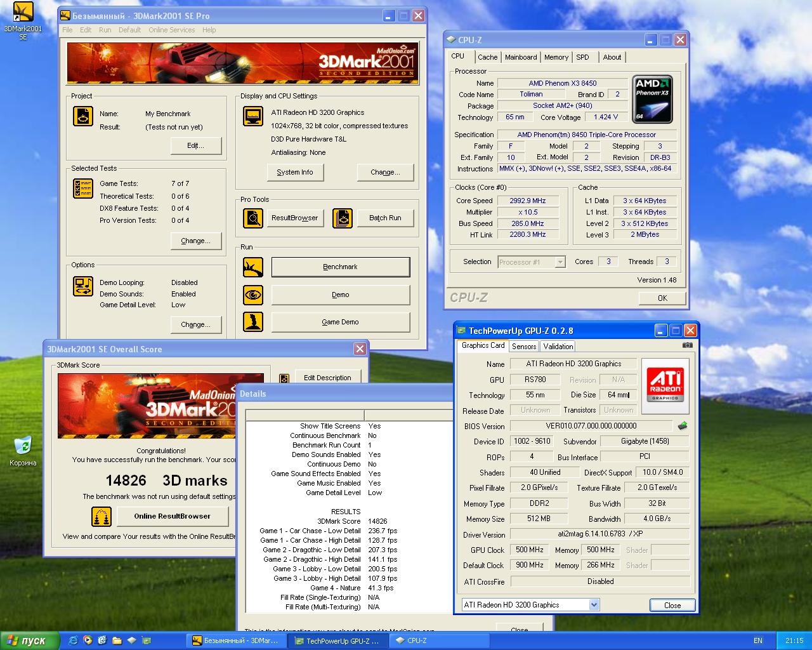
Task: Open Internet Explorer from quick launch
Action: [x=74, y=640]
